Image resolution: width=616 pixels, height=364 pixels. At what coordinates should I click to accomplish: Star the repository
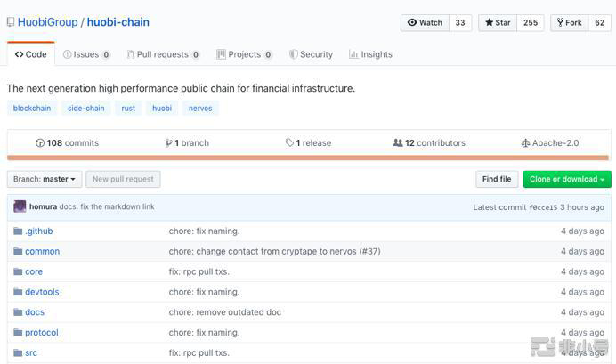[498, 23]
